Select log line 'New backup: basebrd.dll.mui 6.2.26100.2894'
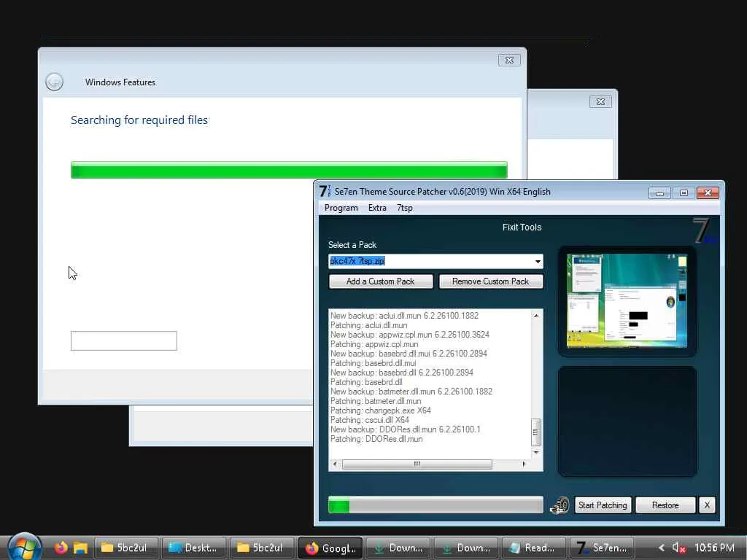This screenshot has width=747, height=560. point(409,354)
